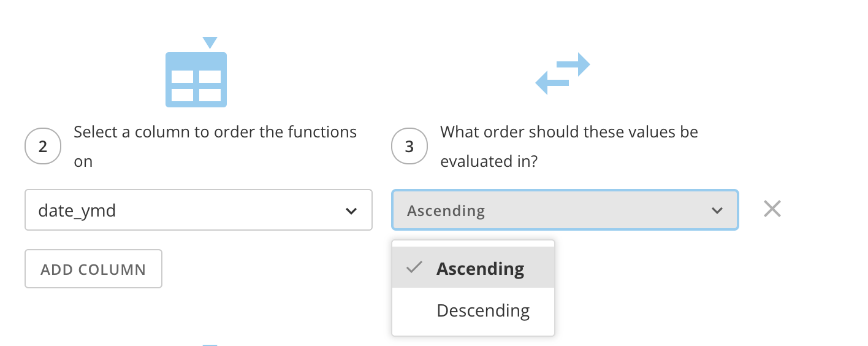Click the small triangle above the table icon
This screenshot has width=868, height=346.
point(210,42)
